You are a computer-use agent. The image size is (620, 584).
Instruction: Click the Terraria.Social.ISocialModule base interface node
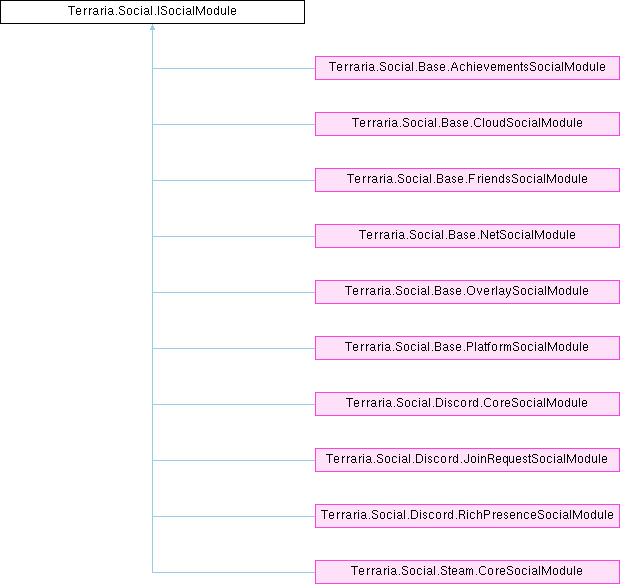[152, 12]
